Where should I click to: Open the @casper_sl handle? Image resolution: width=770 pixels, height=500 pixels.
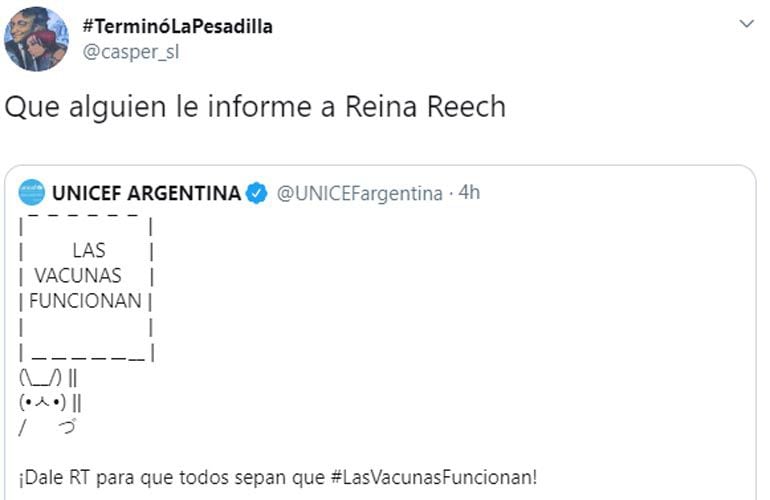coord(134,53)
